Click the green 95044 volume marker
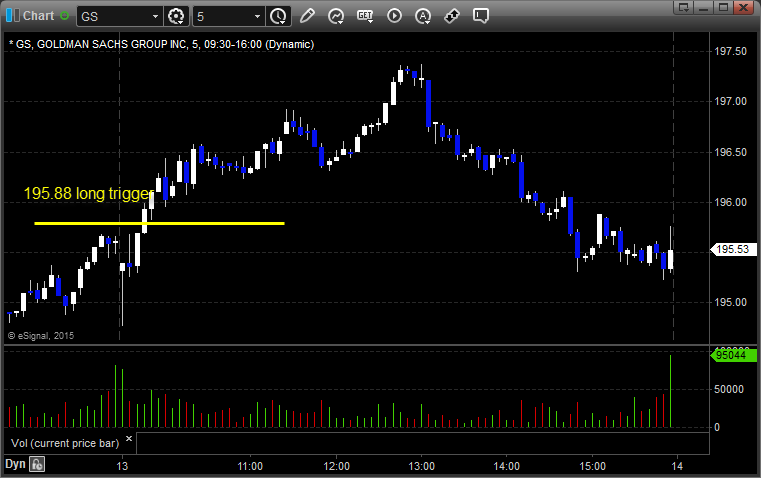 click(733, 356)
